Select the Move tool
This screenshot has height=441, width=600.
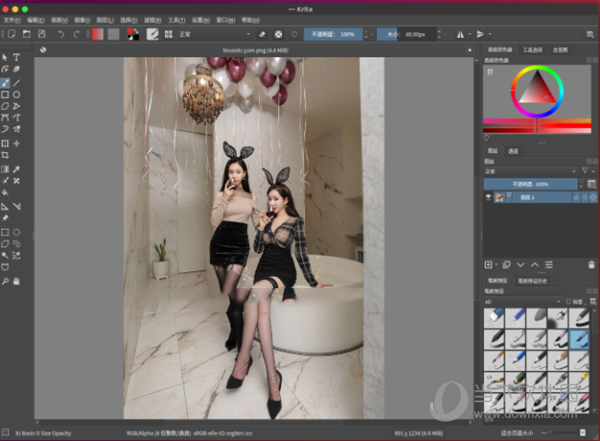(x=16, y=144)
